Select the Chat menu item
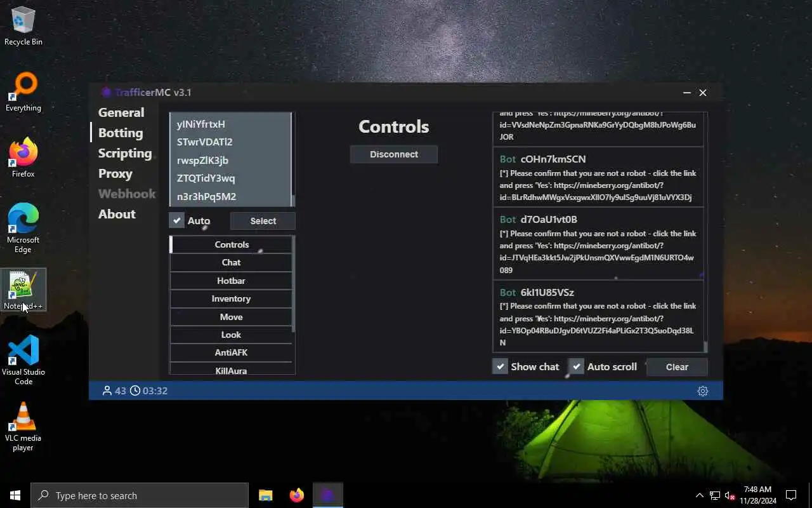 point(231,262)
